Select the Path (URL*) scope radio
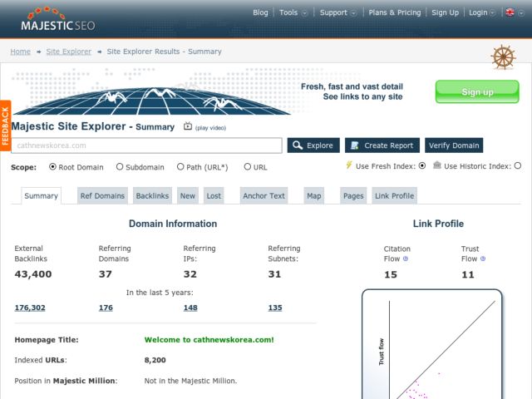Screen dimensions: 532x399 pyautogui.click(x=180, y=167)
